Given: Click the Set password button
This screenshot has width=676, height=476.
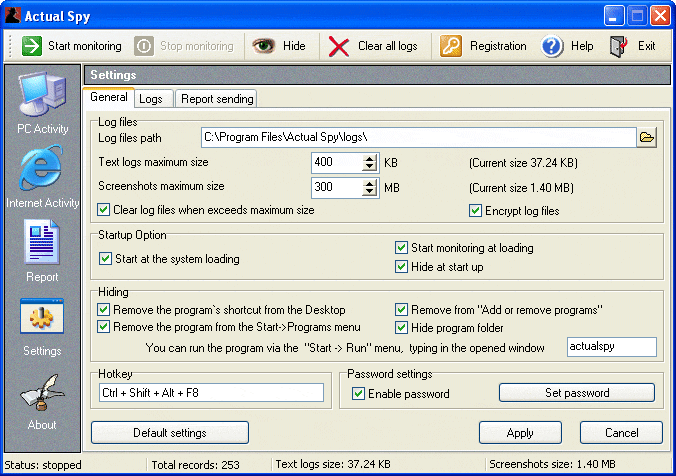Looking at the screenshot, I should (x=577, y=393).
